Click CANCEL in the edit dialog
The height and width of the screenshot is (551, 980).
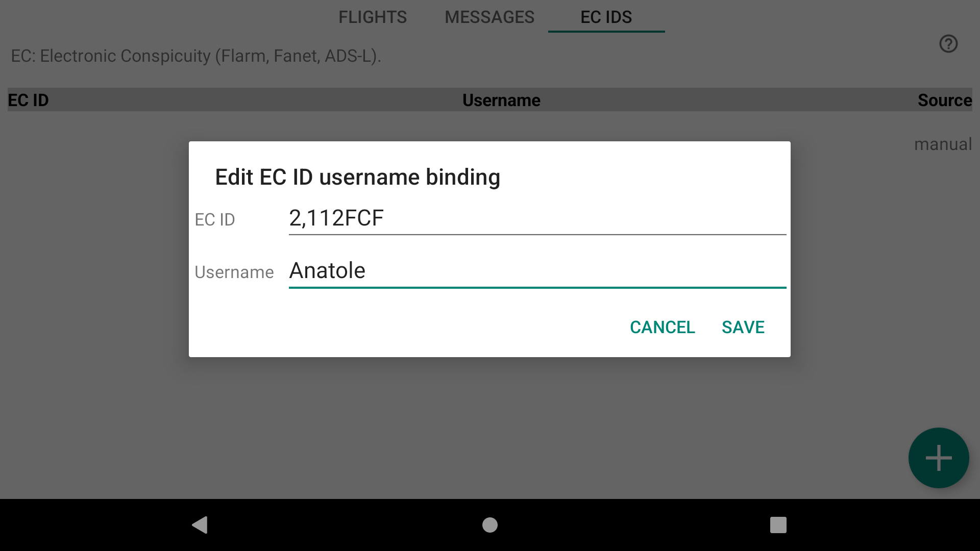pos(662,327)
